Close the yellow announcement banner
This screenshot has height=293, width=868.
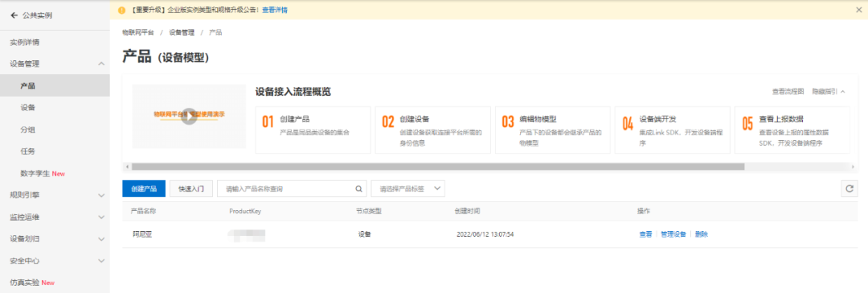(x=858, y=10)
